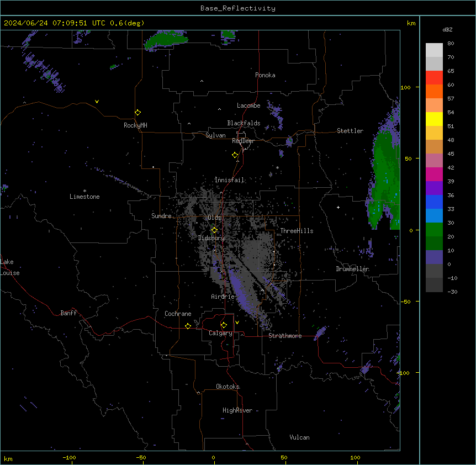Click the Sylvan label

(x=215, y=135)
